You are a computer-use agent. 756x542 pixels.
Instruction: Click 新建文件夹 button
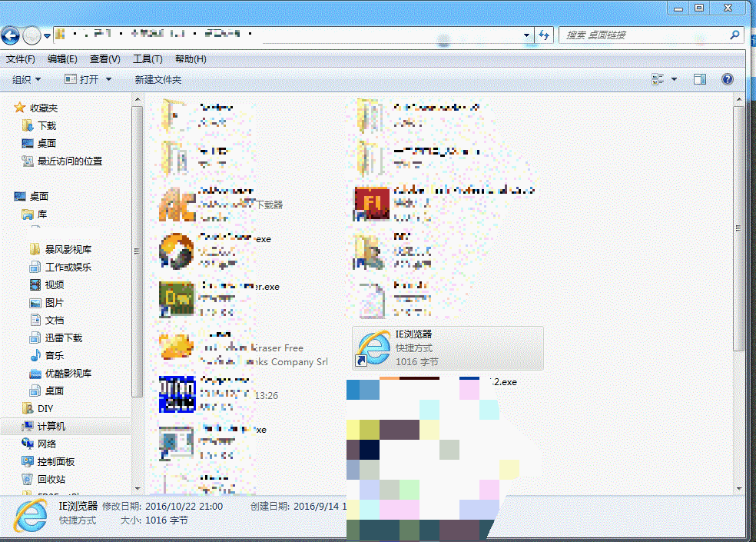coord(158,80)
